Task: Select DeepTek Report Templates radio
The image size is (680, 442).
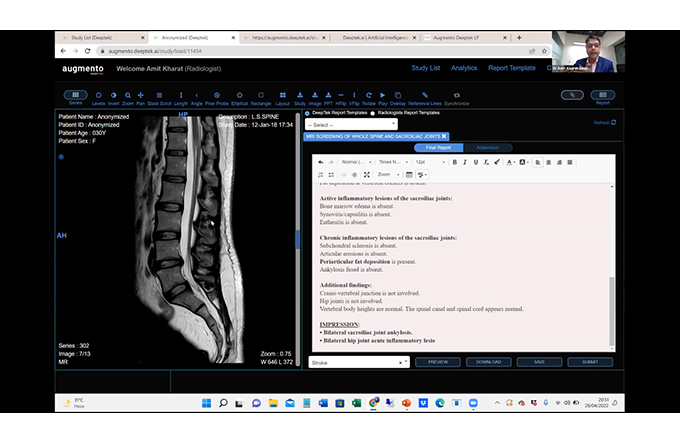Action: pyautogui.click(x=307, y=113)
